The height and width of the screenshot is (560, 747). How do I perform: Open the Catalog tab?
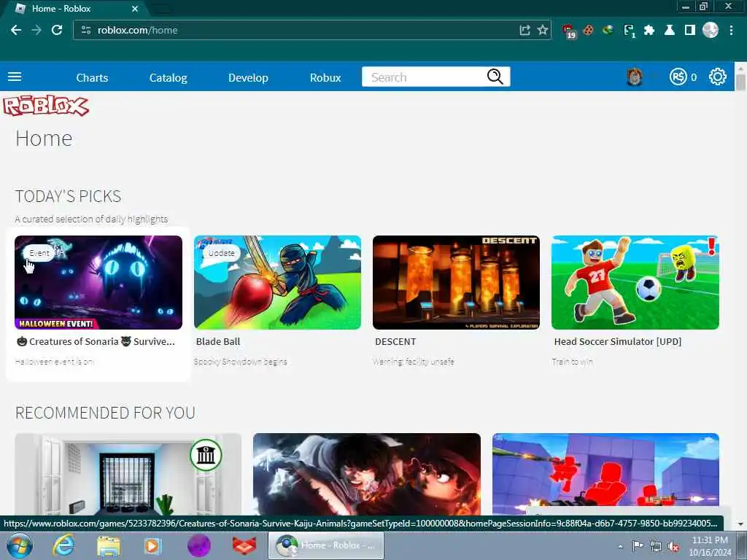coord(169,77)
